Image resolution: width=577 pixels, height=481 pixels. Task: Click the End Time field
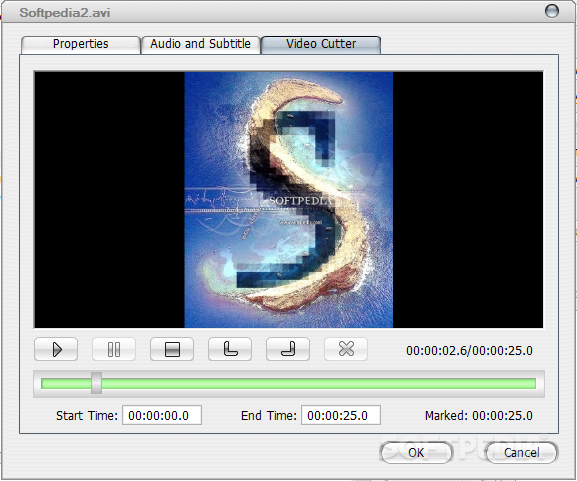coord(341,415)
